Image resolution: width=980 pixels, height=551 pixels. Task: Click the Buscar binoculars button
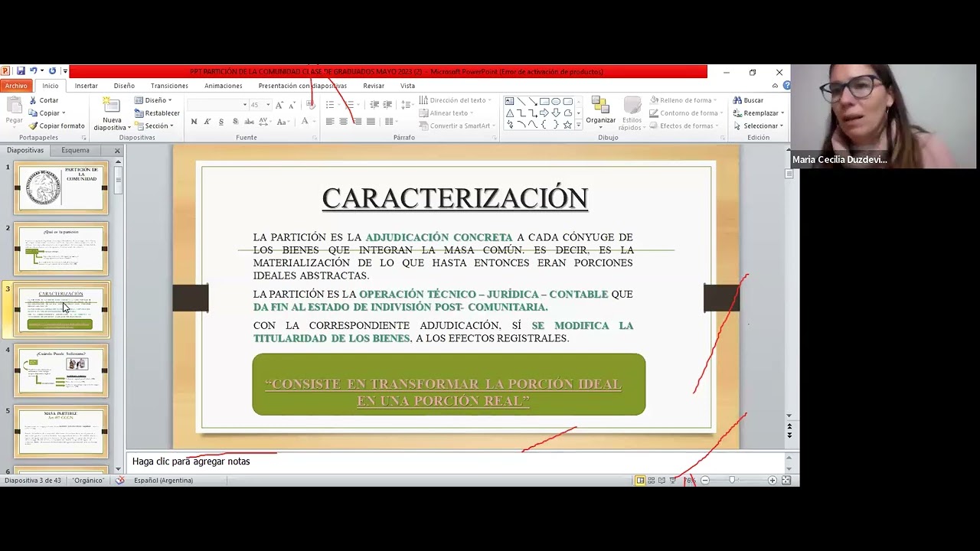pos(749,100)
